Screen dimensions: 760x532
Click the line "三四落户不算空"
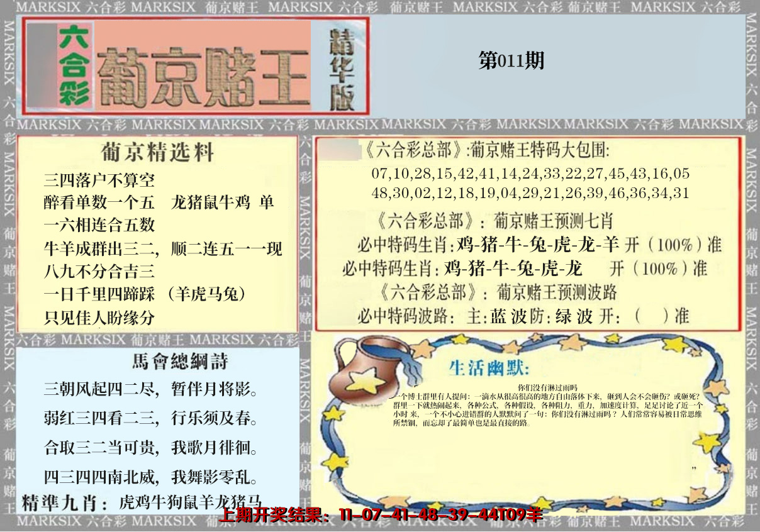pyautogui.click(x=99, y=181)
